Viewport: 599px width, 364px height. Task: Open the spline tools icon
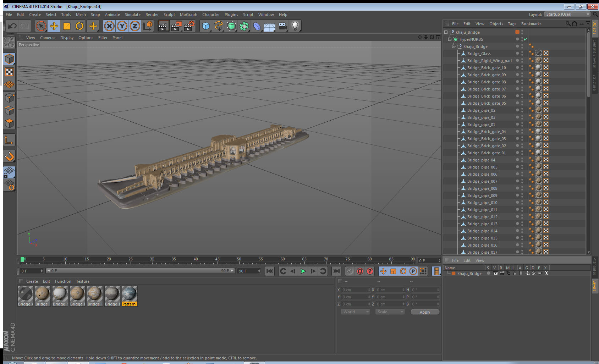(x=219, y=26)
